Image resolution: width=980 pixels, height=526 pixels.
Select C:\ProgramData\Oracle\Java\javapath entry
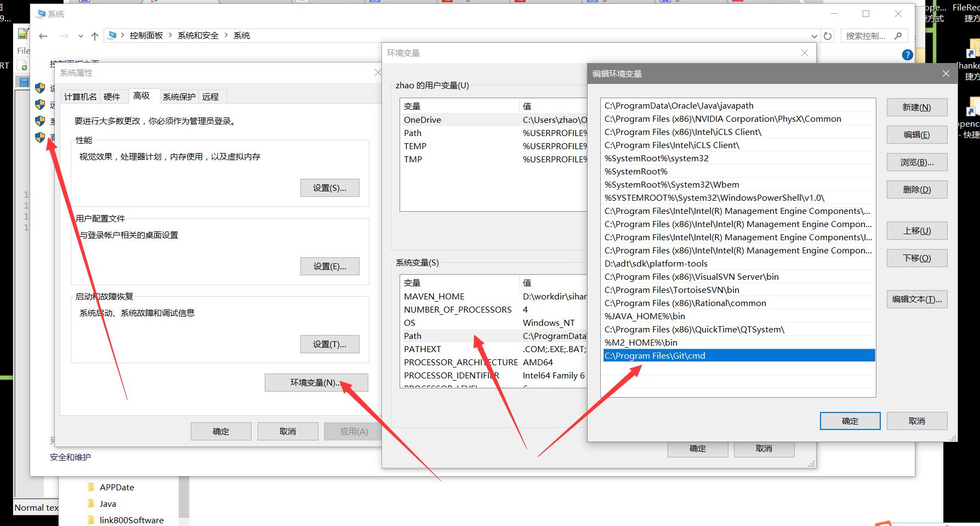coord(739,106)
